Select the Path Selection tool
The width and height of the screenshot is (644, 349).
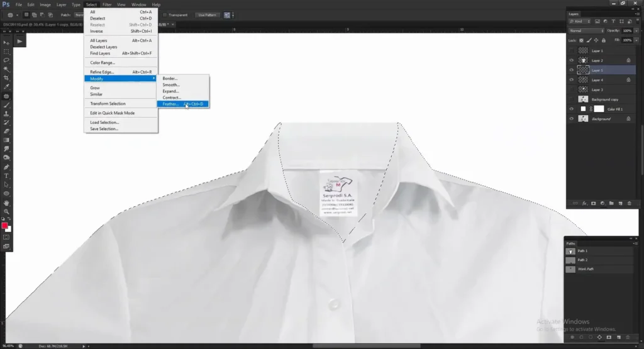[6, 185]
